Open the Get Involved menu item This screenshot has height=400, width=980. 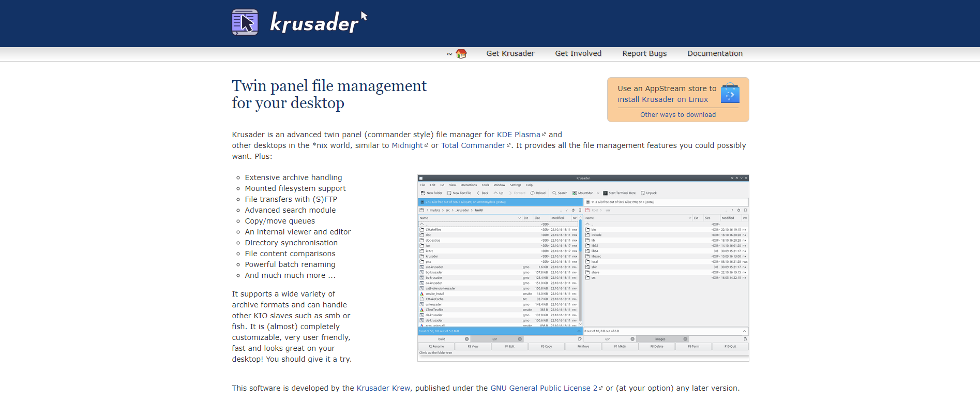pyautogui.click(x=578, y=53)
